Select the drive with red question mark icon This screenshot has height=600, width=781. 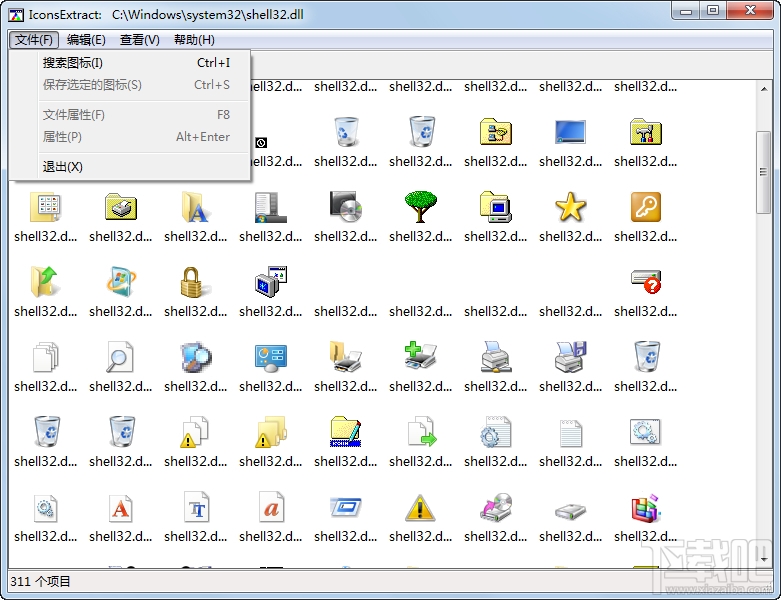point(646,282)
